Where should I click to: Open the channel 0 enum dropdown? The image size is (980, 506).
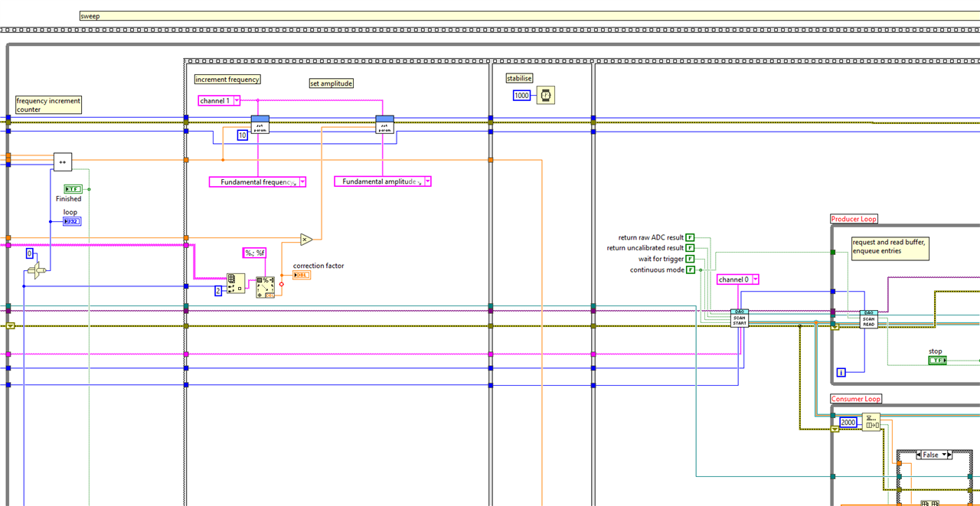click(755, 279)
